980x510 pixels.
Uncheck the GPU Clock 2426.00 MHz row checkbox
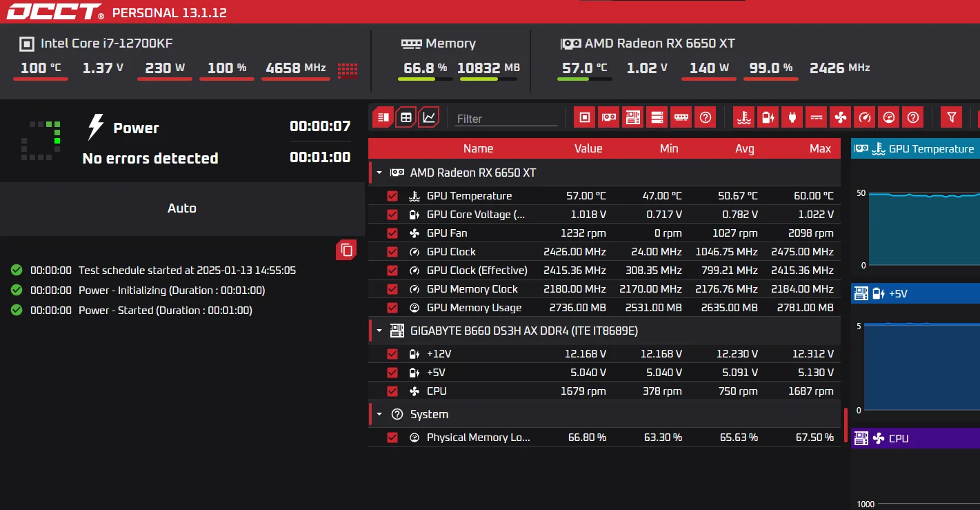coord(392,252)
